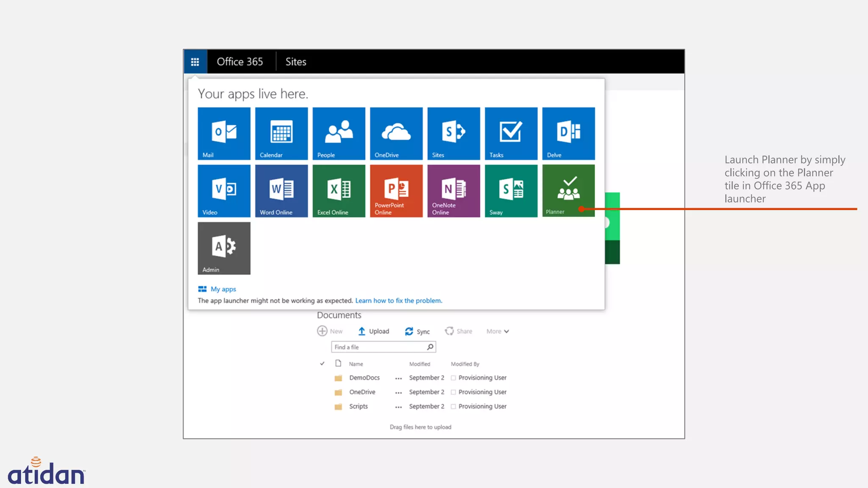Toggle presence box beside DemoDocs Provisioning User
The width and height of the screenshot is (868, 488).
click(x=453, y=378)
